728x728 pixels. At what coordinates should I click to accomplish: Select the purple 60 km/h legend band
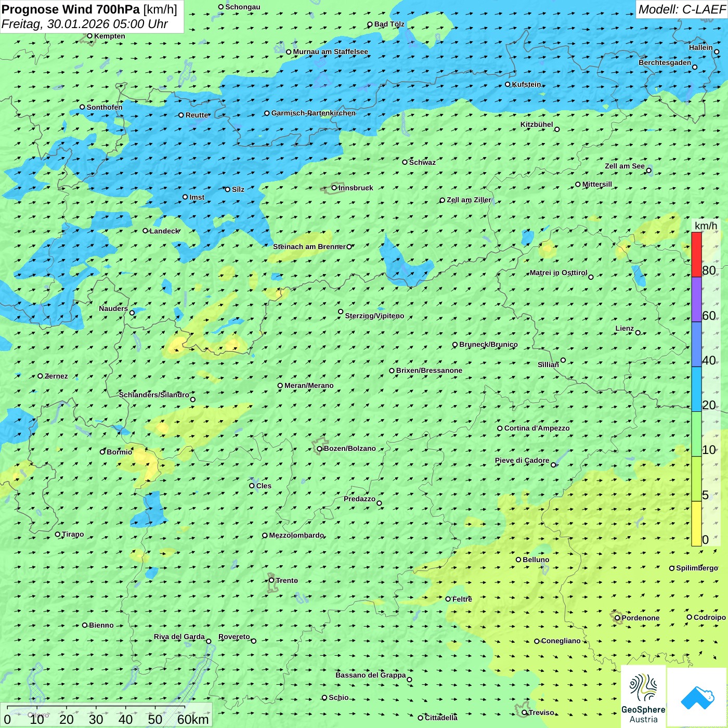click(x=696, y=300)
